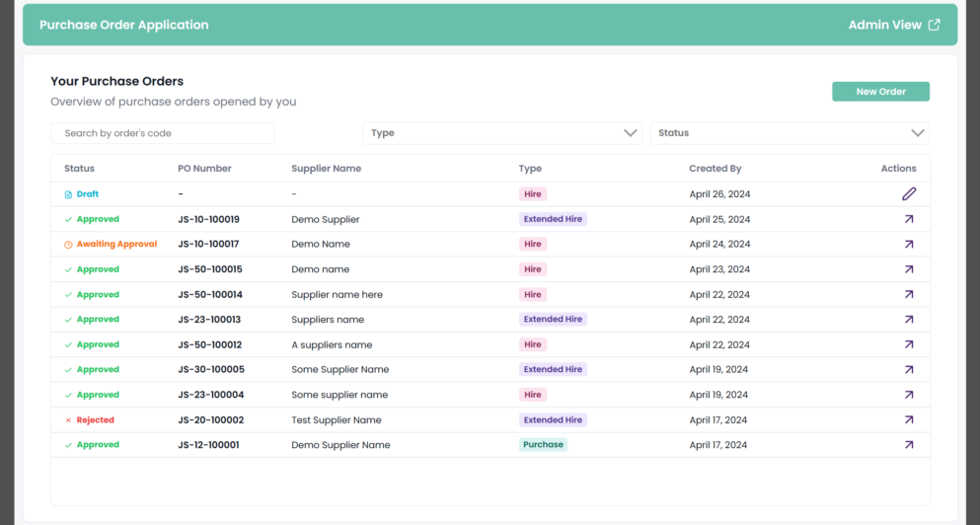Click the external link icon beside Admin View
The height and width of the screenshot is (525, 980).
[934, 25]
